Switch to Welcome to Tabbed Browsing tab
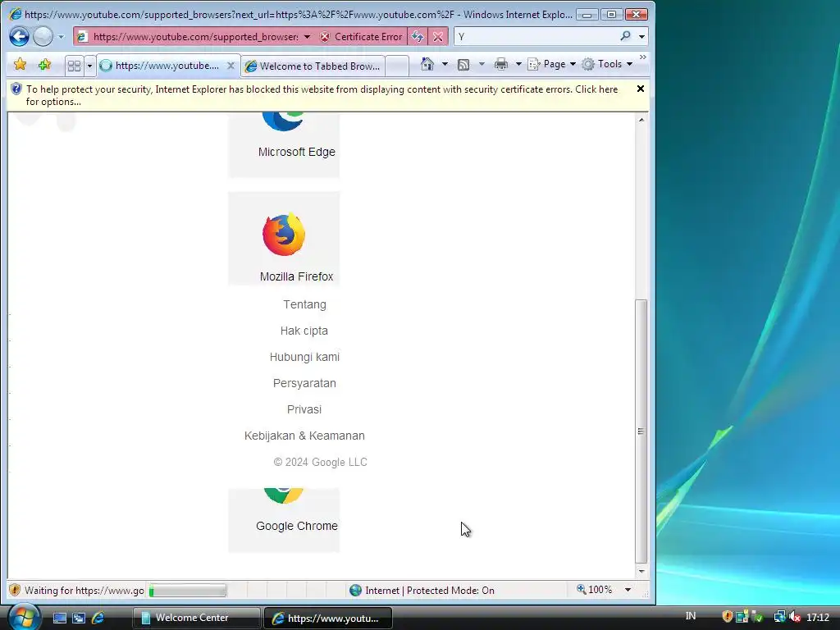The height and width of the screenshot is (630, 840). (313, 66)
